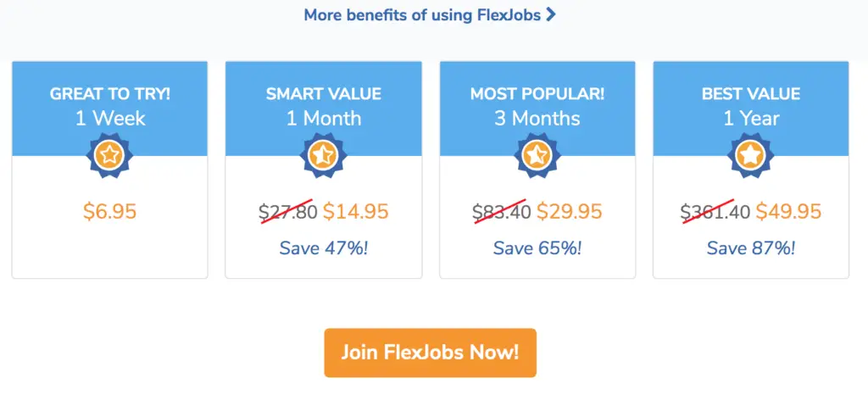Click the star badge on 1 Week plan
This screenshot has height=395, width=868.
point(109,155)
